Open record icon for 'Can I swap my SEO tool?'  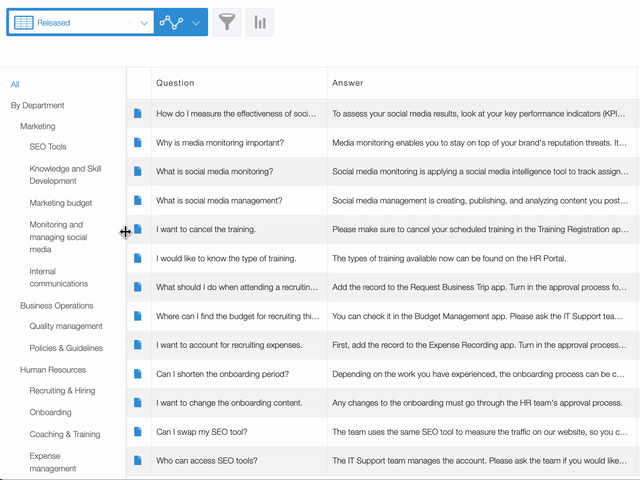[138, 432]
